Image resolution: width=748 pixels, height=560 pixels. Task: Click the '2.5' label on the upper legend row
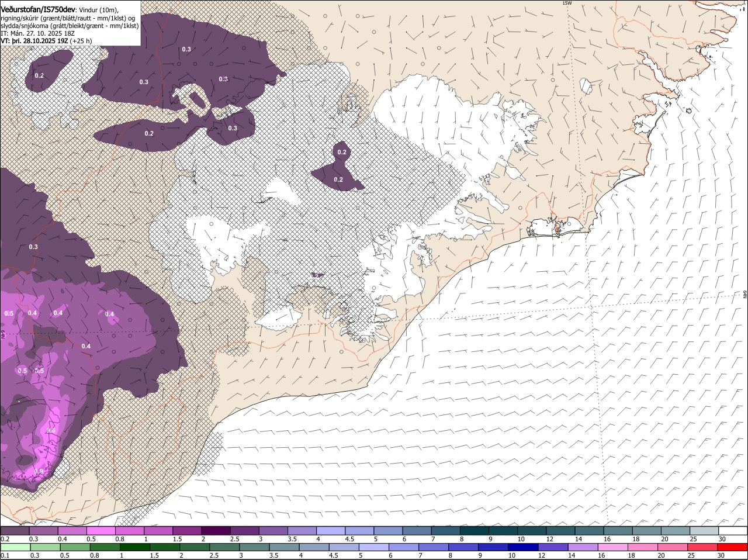pos(234,539)
